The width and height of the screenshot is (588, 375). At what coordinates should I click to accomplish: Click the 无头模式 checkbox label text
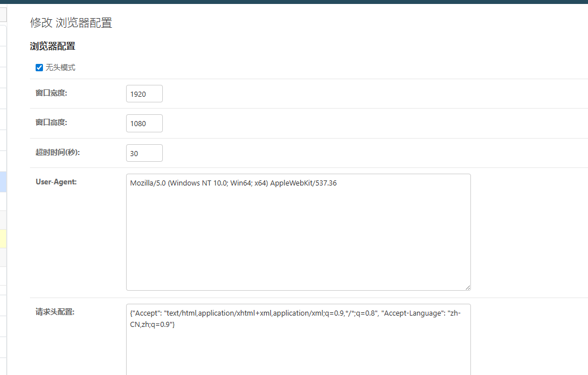coord(60,68)
